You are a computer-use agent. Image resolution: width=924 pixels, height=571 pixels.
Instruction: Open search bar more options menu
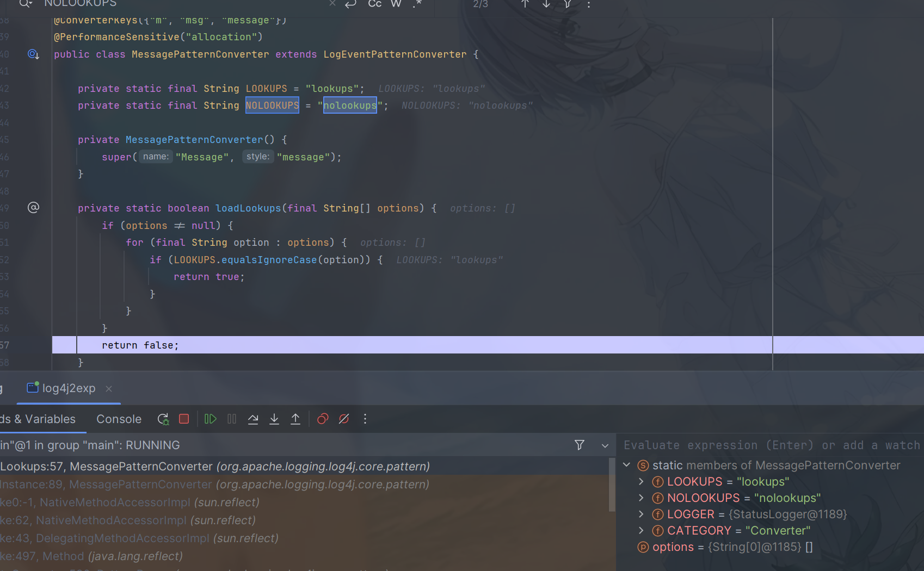point(588,3)
